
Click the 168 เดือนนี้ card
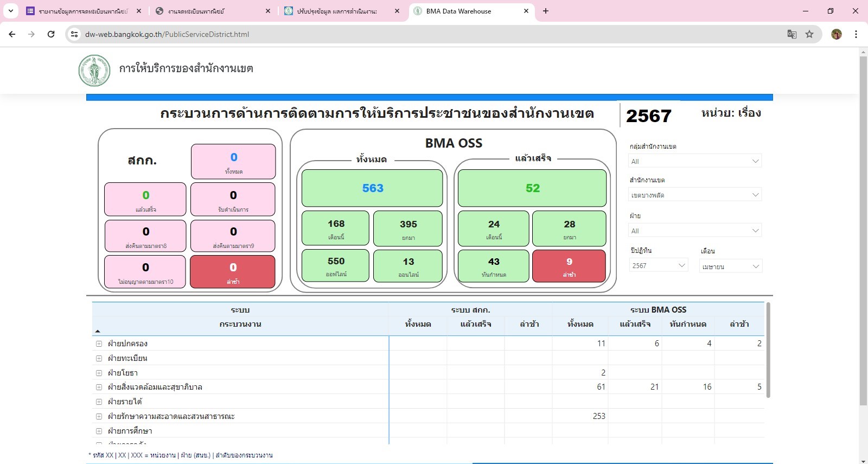click(336, 228)
